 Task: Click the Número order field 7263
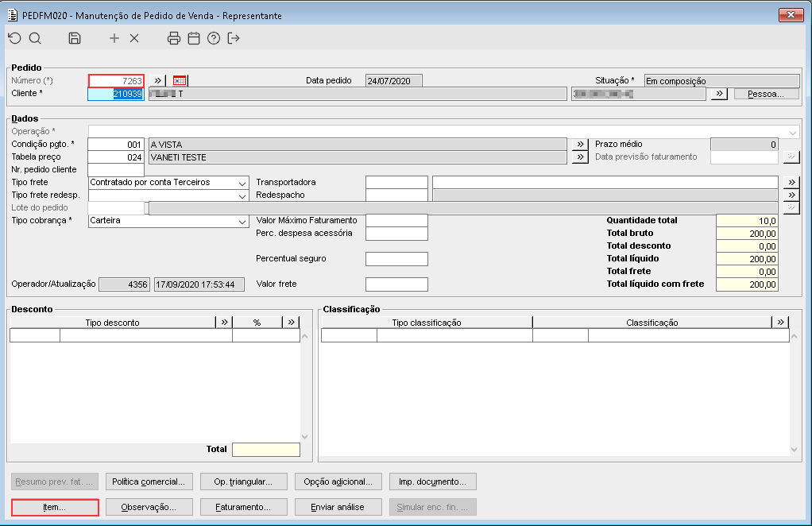click(116, 81)
